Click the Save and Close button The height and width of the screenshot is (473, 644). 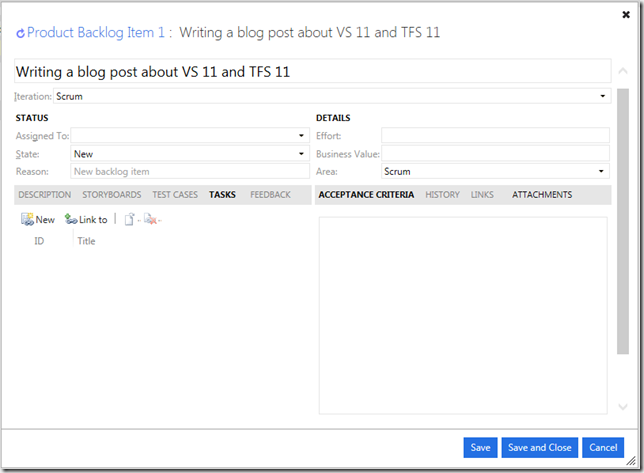click(539, 448)
